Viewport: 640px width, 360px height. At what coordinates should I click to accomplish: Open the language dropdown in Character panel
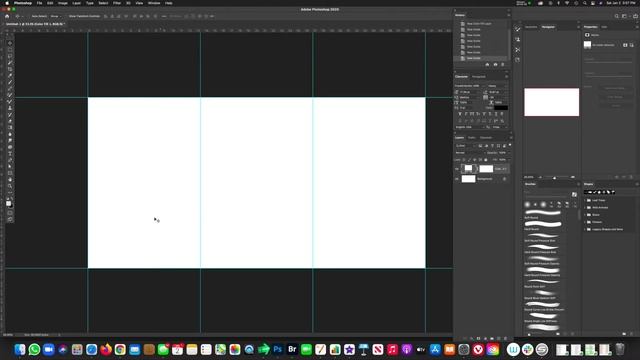470,127
